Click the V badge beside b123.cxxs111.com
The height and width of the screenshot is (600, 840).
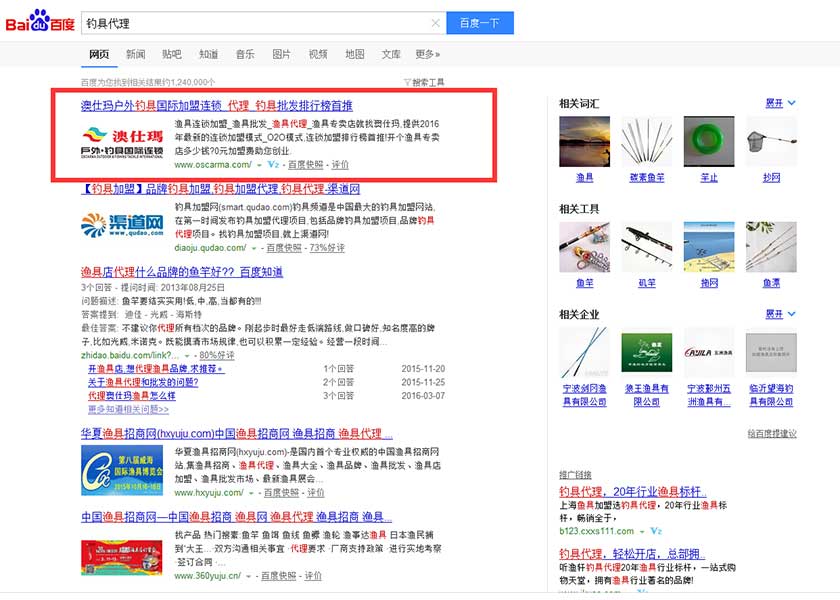click(x=656, y=531)
